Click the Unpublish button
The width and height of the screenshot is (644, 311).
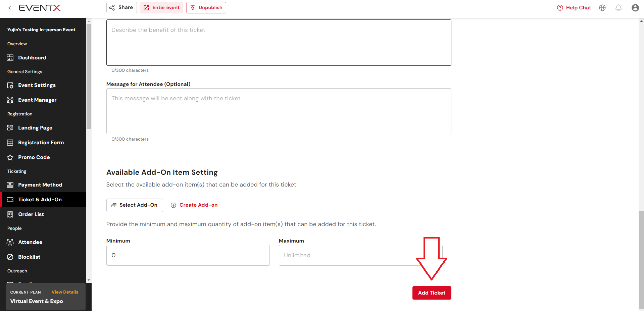coord(206,7)
